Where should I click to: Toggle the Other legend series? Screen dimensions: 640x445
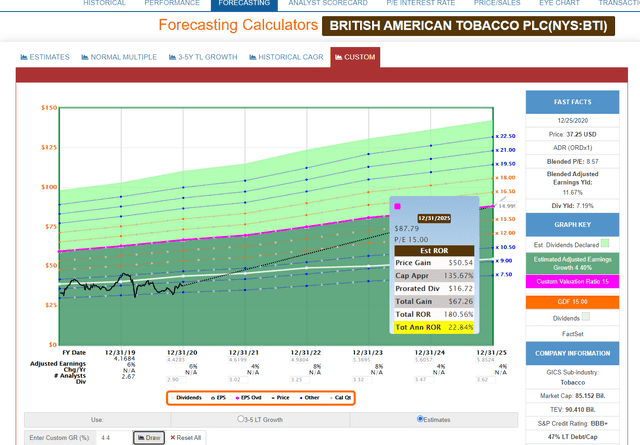coord(310,398)
